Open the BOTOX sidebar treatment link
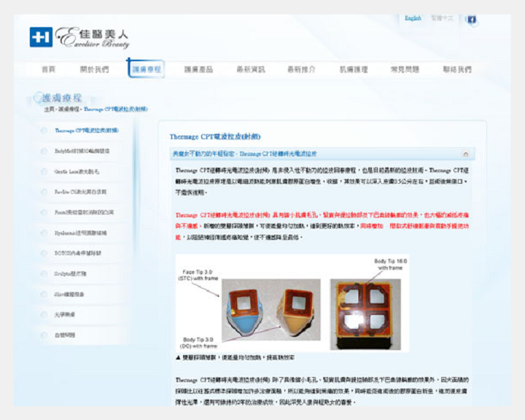 point(78,253)
